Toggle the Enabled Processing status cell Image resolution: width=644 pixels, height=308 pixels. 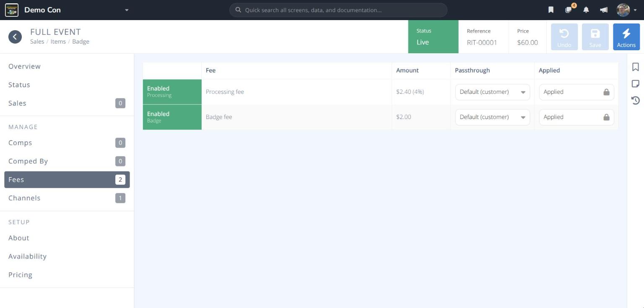coord(172,92)
